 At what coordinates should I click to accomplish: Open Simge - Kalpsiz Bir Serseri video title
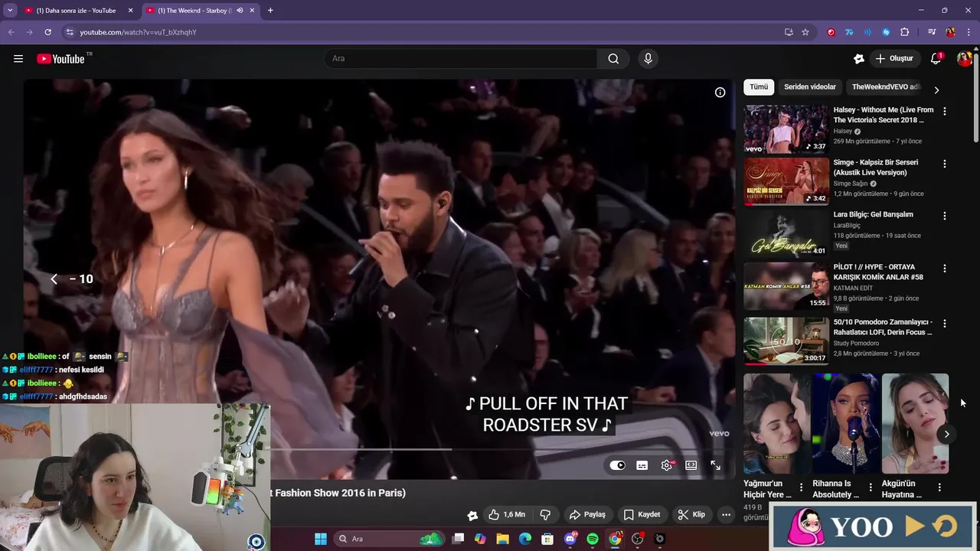pos(875,168)
